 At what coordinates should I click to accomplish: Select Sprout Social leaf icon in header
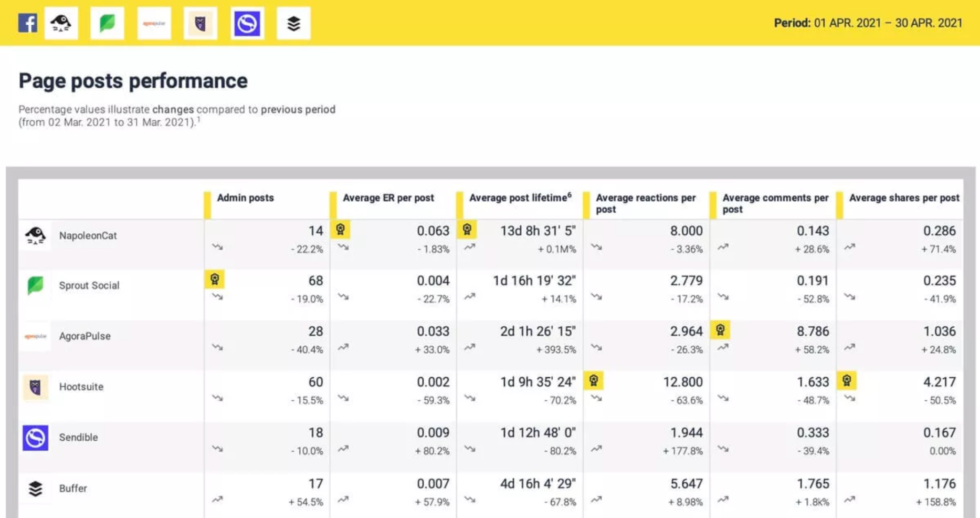coord(107,23)
